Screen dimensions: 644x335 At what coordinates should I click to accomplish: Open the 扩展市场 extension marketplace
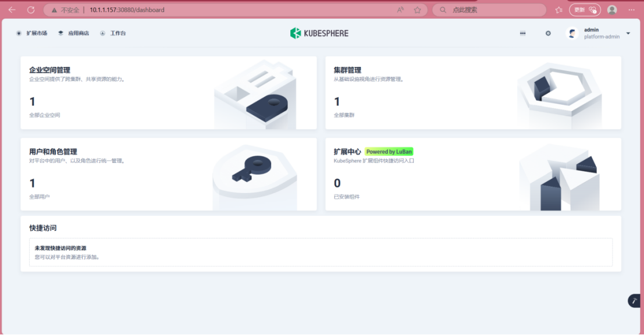coord(37,33)
